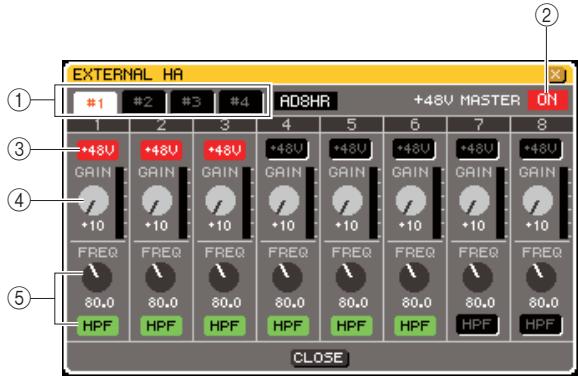Select the FREQ knob of channel 2
Image resolution: width=578 pixels, height=376 pixels.
[x=160, y=277]
